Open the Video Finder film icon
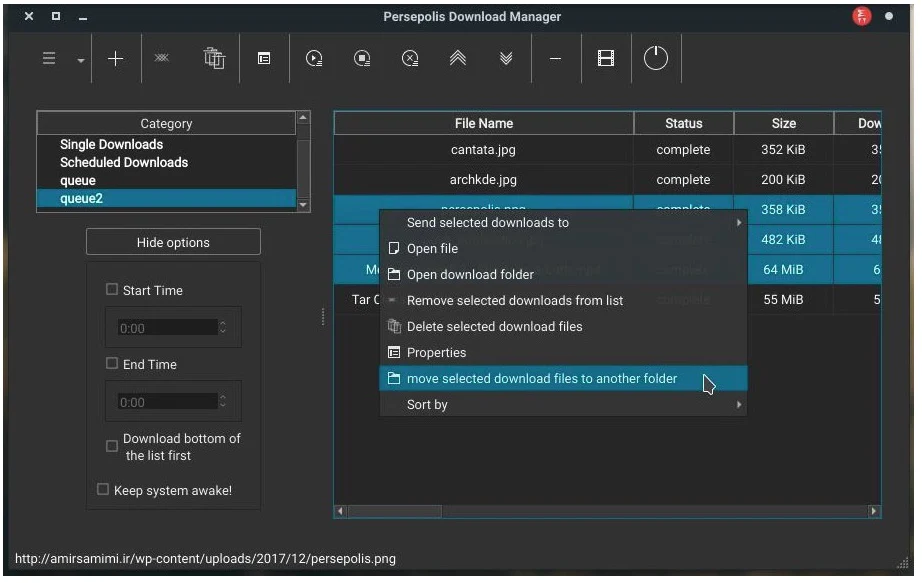 pos(606,58)
